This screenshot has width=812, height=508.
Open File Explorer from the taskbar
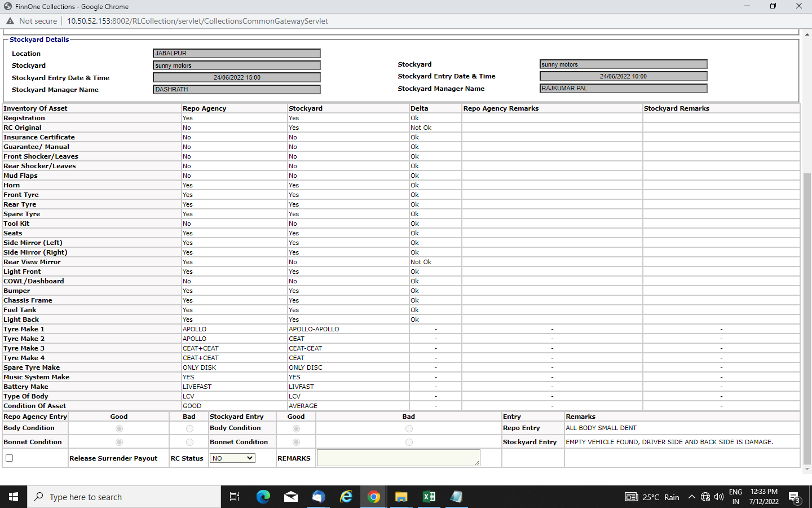(x=401, y=497)
